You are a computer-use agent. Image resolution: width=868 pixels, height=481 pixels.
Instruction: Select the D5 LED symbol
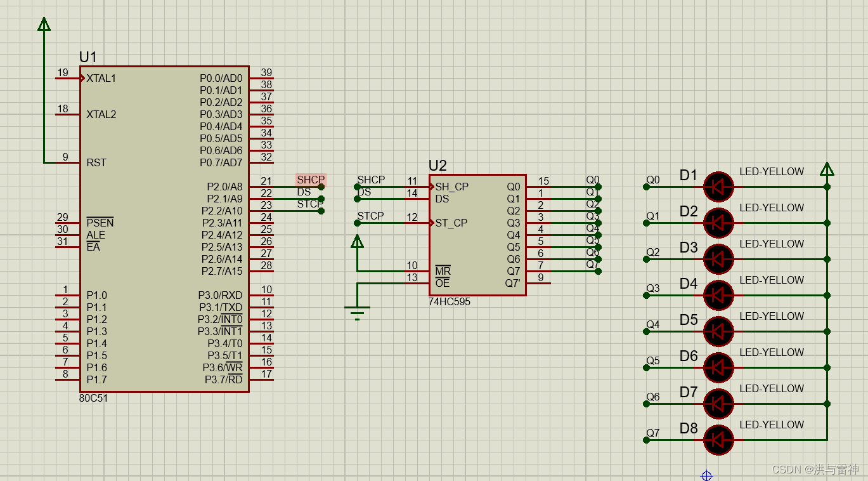[x=718, y=331]
